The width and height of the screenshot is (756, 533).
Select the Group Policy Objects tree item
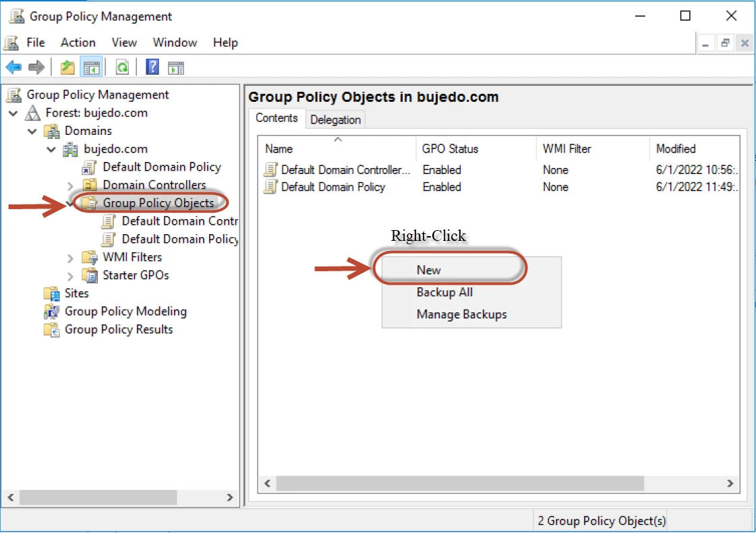coord(158,203)
